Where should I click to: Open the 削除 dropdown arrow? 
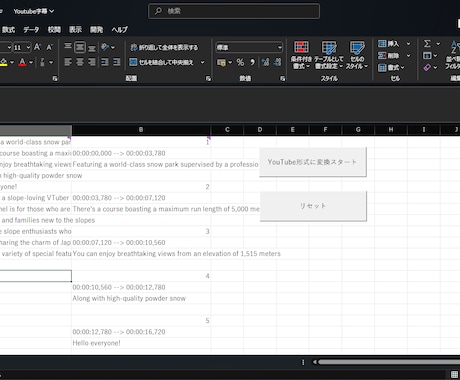click(408, 56)
